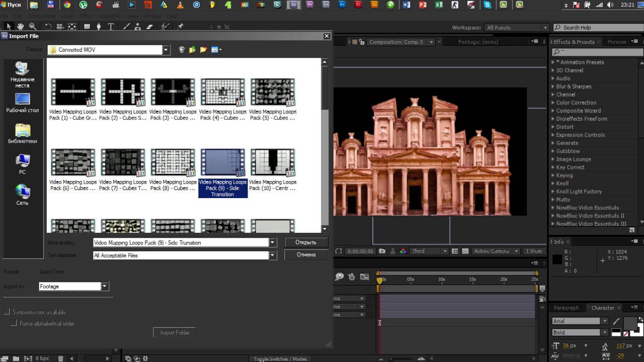The width and height of the screenshot is (644, 362).
Task: Open Недавние места in the sidebar
Action: click(x=22, y=74)
